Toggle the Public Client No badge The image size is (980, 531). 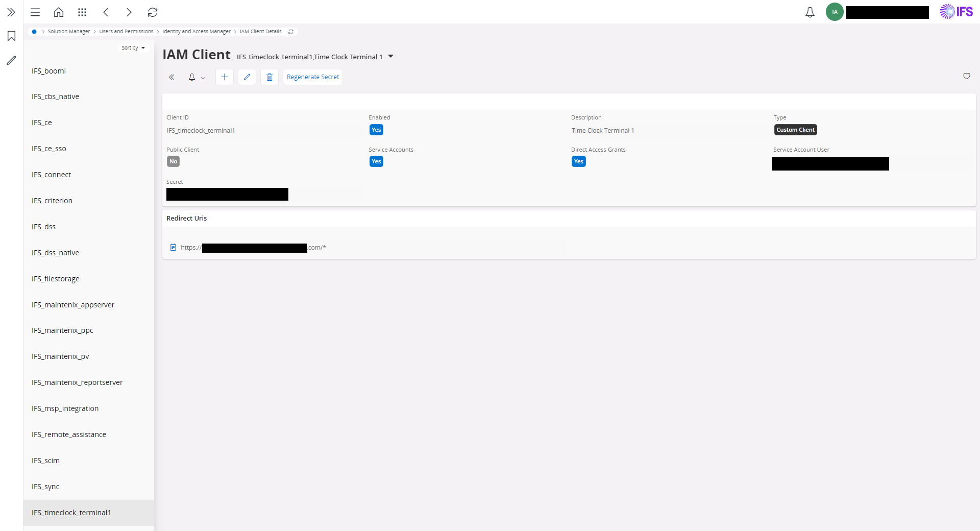174,161
